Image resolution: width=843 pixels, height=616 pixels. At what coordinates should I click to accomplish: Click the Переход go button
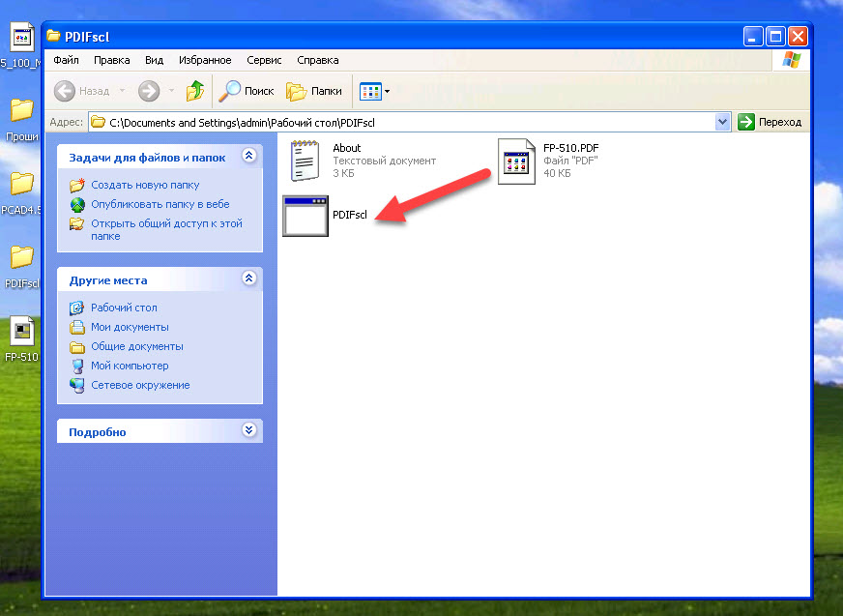tap(770, 122)
